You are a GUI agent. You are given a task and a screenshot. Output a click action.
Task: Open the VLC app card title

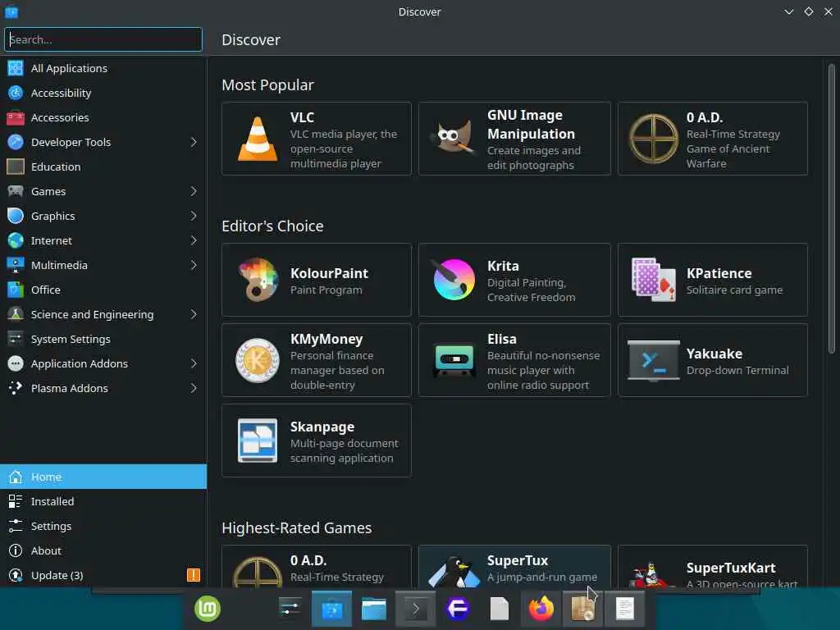302,117
